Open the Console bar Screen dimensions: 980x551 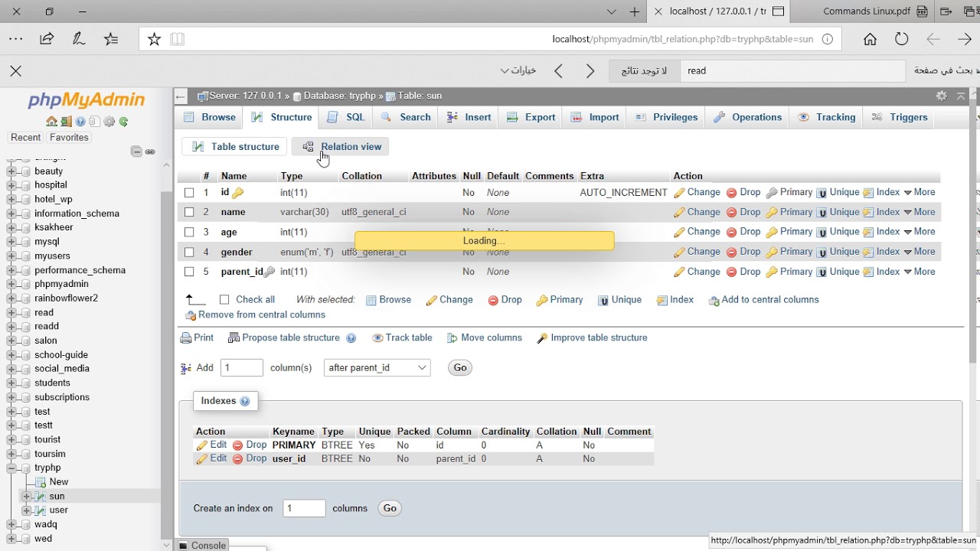click(202, 545)
